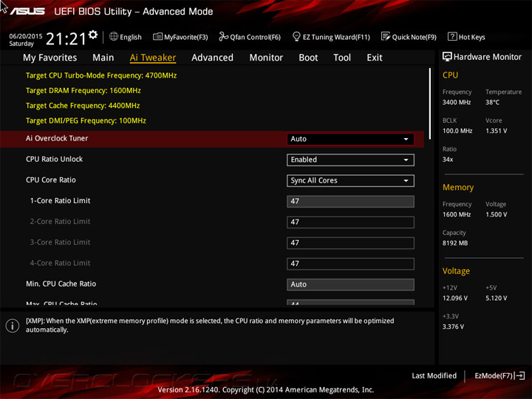Click the Vcore 1.351 V value
Image resolution: width=532 pixels, height=399 pixels.
496,131
